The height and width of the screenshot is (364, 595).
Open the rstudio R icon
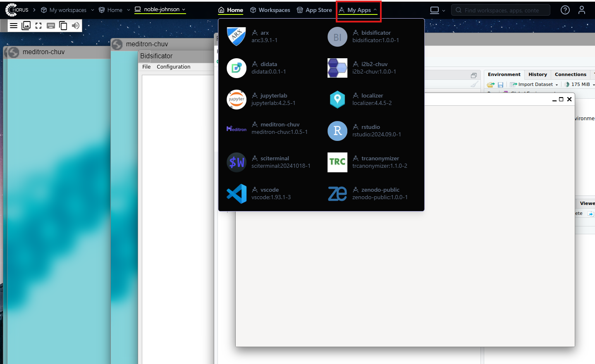337,131
